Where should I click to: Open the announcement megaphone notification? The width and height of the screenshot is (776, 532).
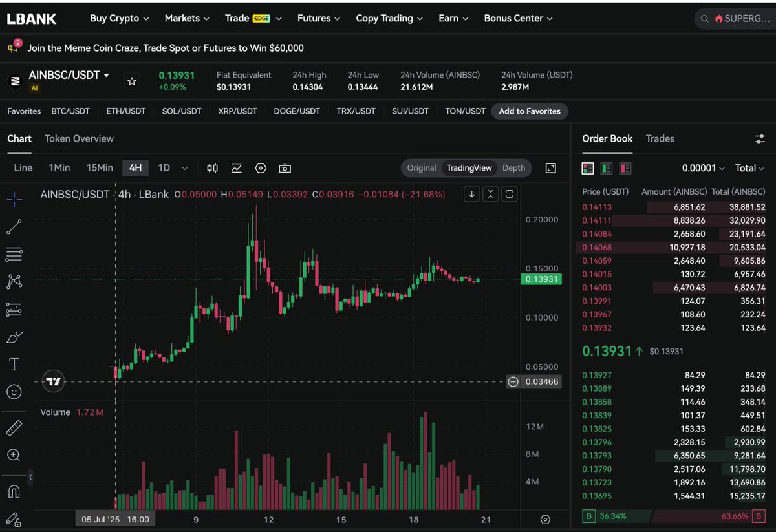[x=13, y=47]
